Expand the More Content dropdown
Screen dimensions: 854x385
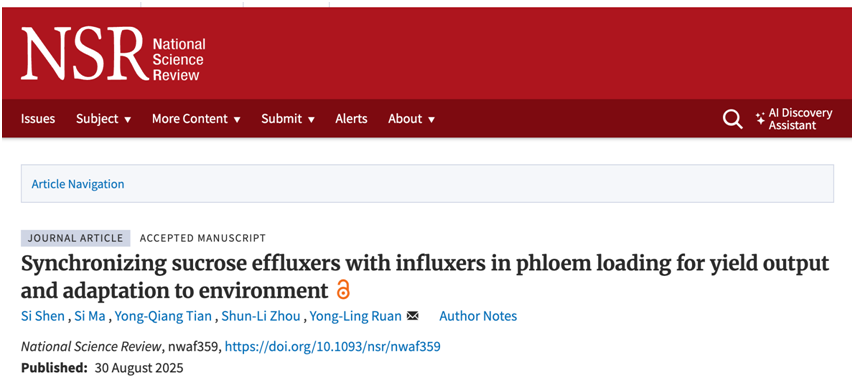196,119
